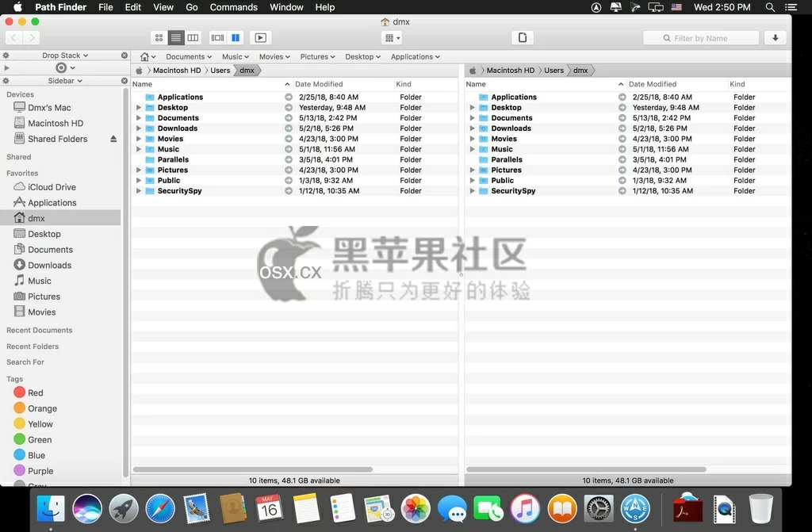Open the arrange-by grid dropdown
Screen dimensions: 812x532
[x=392, y=38]
